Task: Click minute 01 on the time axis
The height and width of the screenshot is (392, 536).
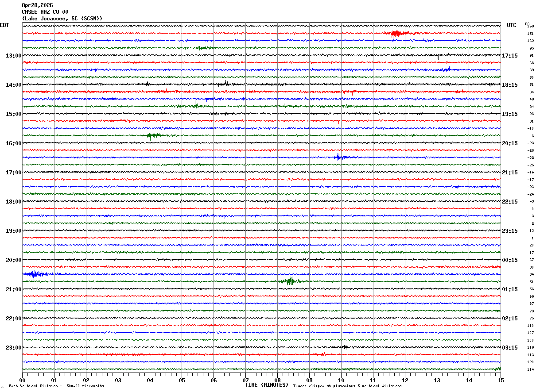Action: pos(54,380)
